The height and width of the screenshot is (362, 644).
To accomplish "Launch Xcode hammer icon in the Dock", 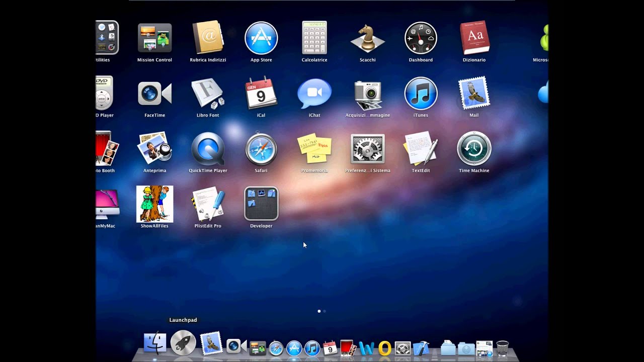I will tap(421, 348).
